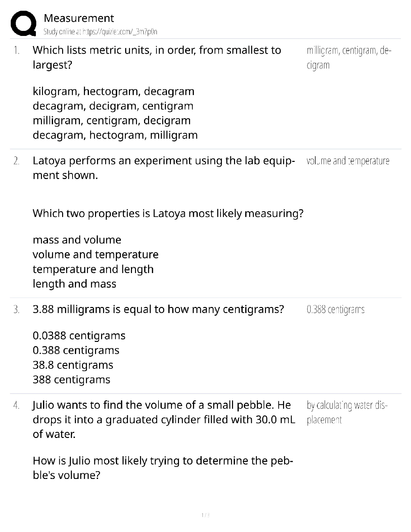Select the '0.0388 centigrams' choice
Screen dimensions: 411x532
79,336
